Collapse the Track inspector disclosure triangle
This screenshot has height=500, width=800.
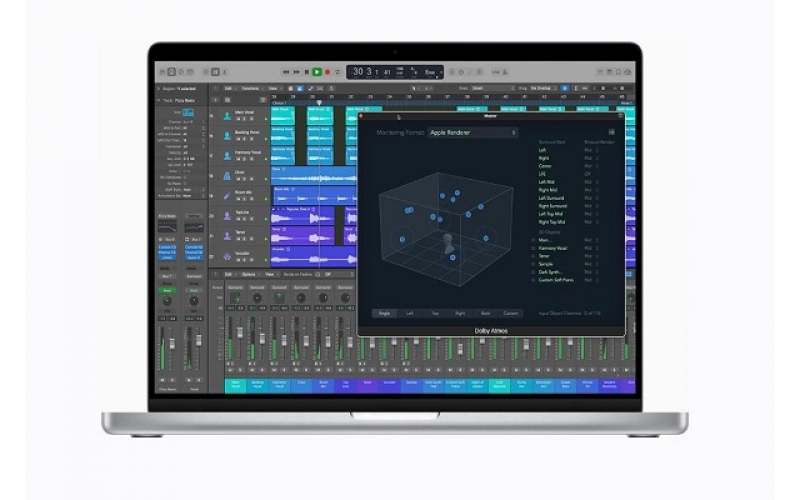point(159,100)
